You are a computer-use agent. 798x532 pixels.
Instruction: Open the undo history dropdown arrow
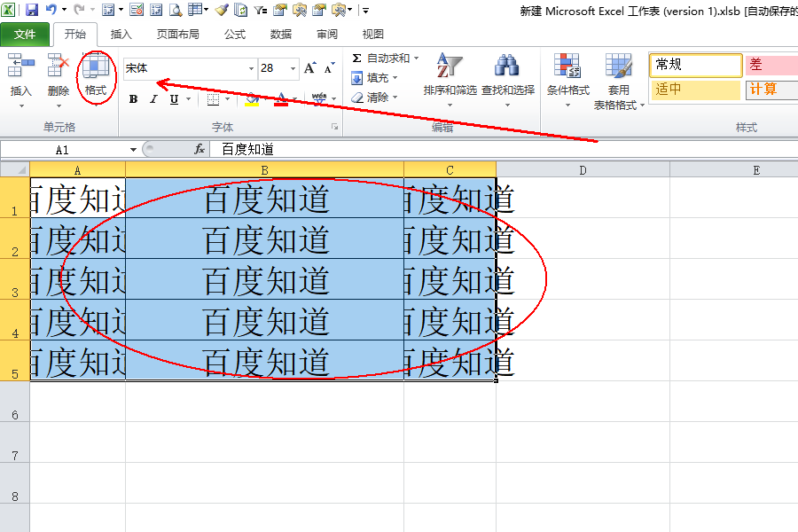pos(64,10)
